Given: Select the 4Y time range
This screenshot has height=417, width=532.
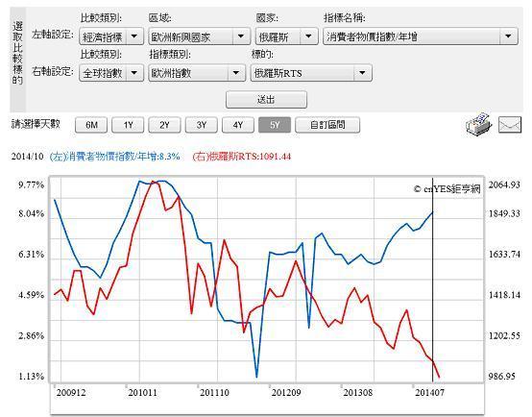Looking at the screenshot, I should (238, 125).
